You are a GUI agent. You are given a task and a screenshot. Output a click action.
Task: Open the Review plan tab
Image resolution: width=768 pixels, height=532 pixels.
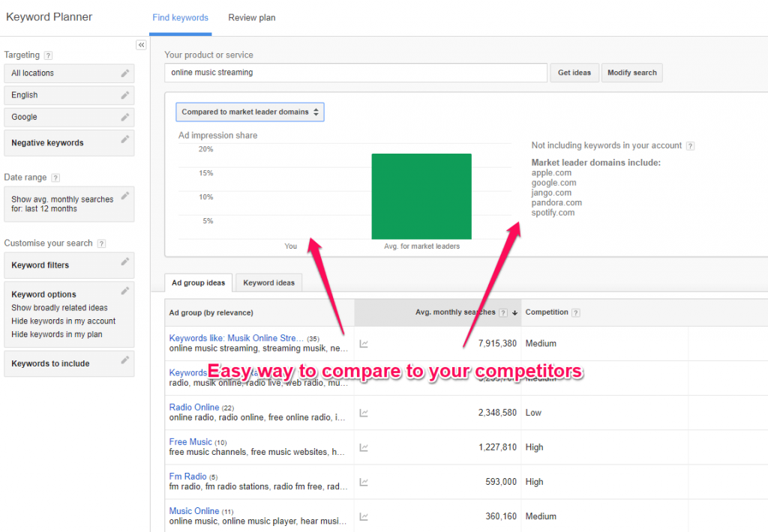coord(251,16)
